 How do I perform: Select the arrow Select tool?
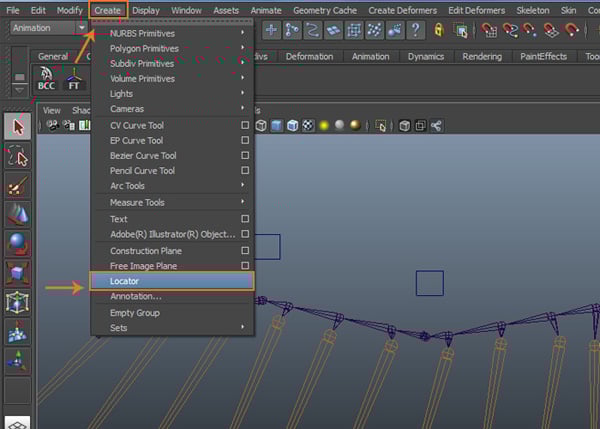[18, 127]
